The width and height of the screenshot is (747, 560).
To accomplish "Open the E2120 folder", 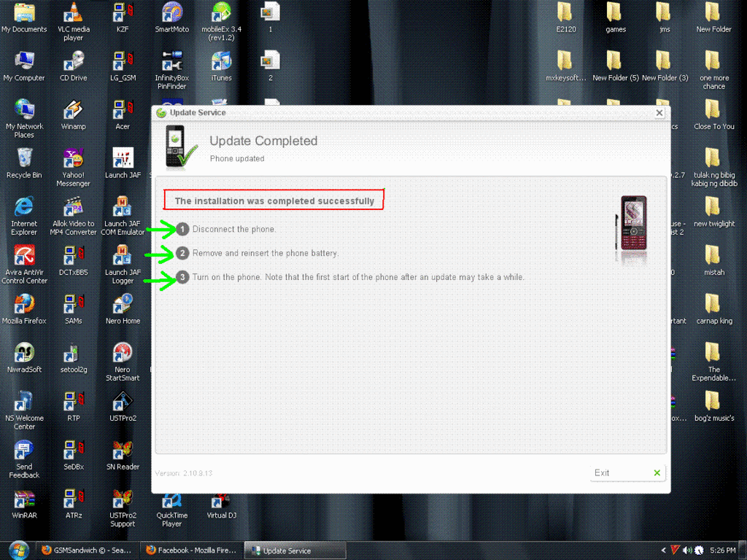I will [x=566, y=18].
